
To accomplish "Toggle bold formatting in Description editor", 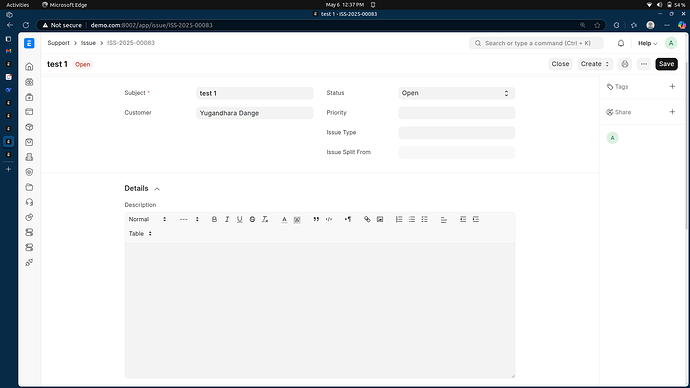I will pos(214,219).
